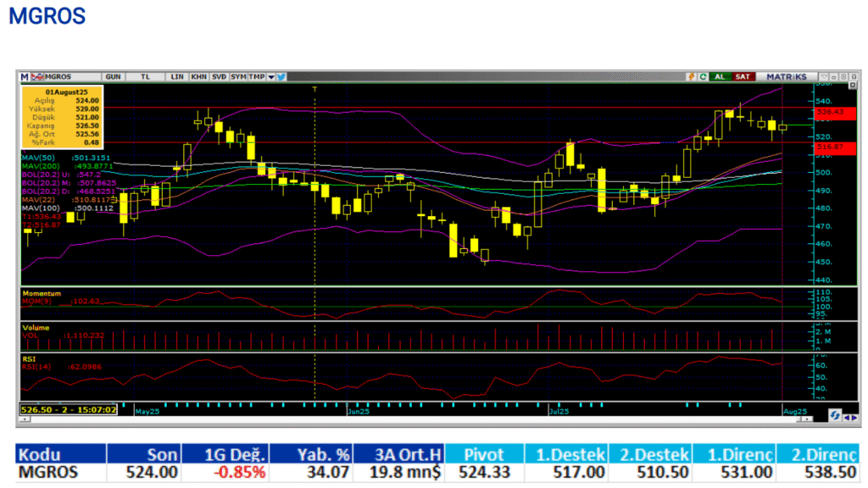The image size is (868, 488).
Task: Click the RSI(14) indicator label
Action: [62, 367]
